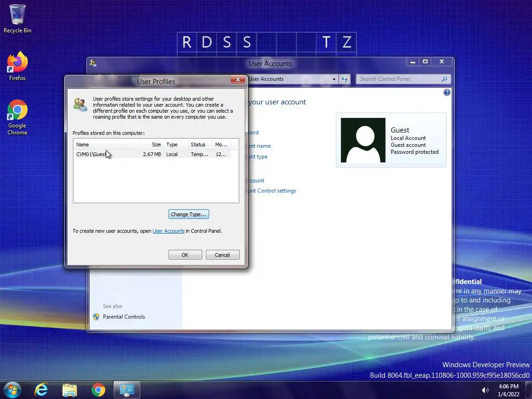Viewport: 532px width, 399px height.
Task: Click the users icon in User Profiles dialog
Action: click(x=80, y=104)
